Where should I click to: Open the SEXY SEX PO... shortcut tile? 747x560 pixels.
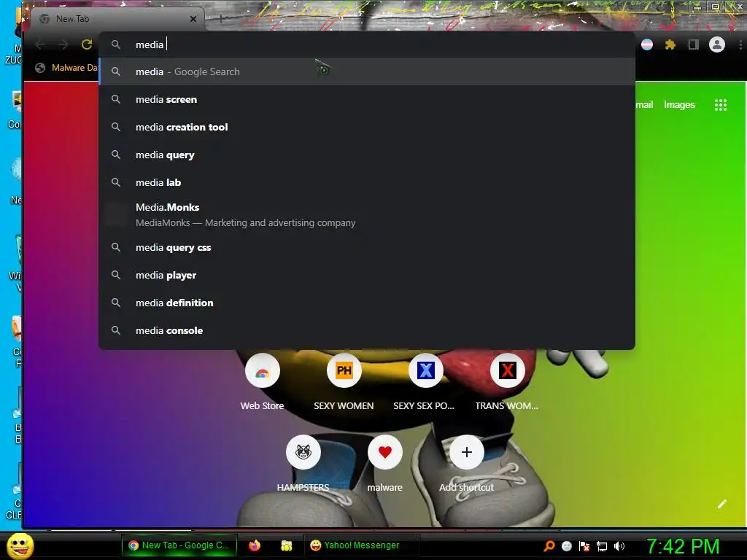point(425,382)
